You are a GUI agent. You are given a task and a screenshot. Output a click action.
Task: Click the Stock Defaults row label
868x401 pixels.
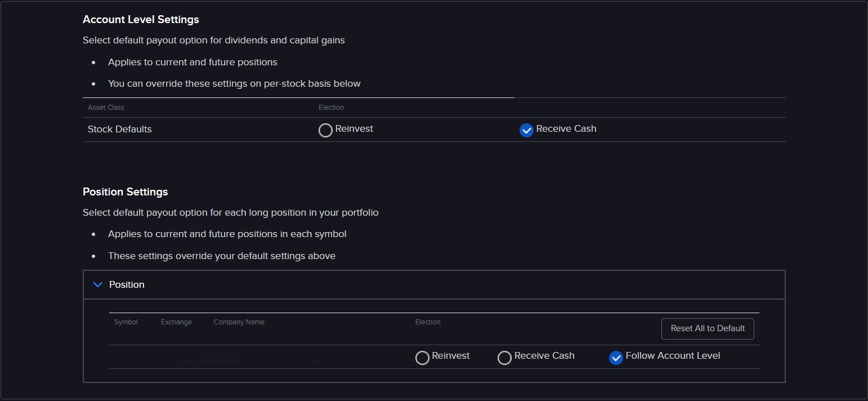120,129
